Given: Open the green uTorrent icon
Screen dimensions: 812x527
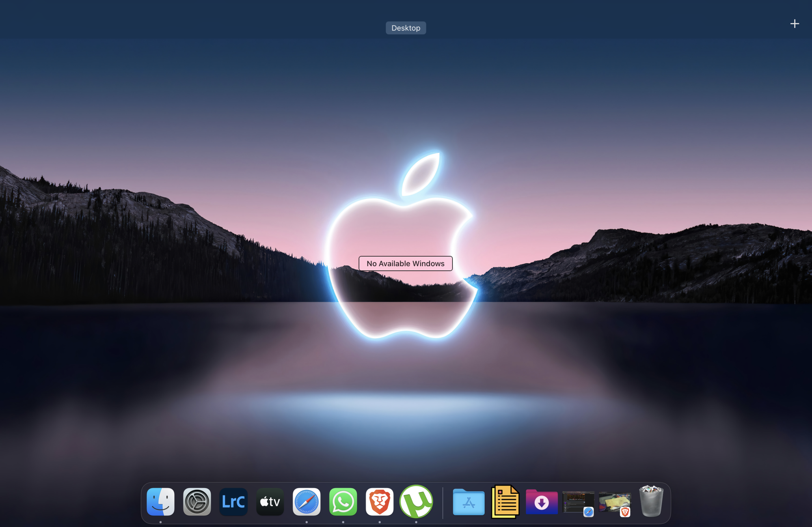Looking at the screenshot, I should coord(416,502).
